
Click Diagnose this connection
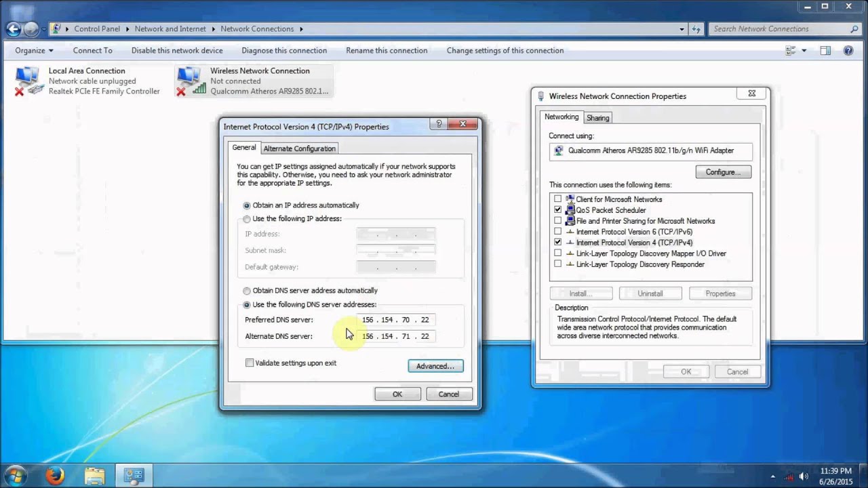[284, 50]
